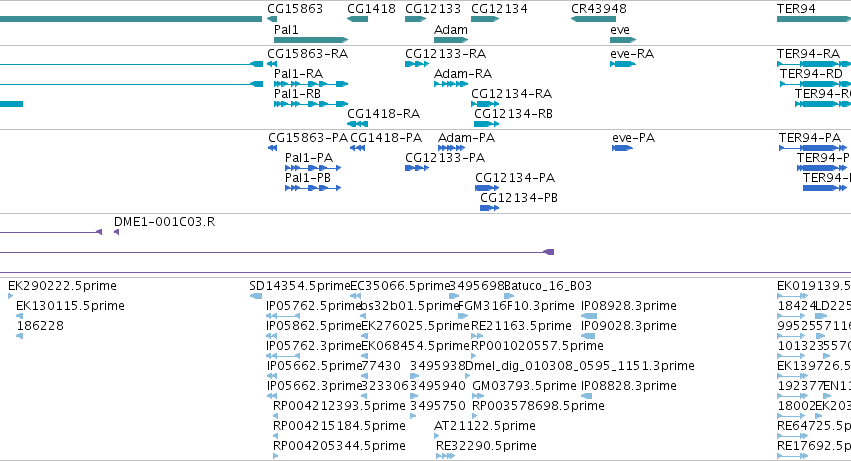Select the CG12134-PA protein label
Screen dimensions: 851x461
click(515, 178)
